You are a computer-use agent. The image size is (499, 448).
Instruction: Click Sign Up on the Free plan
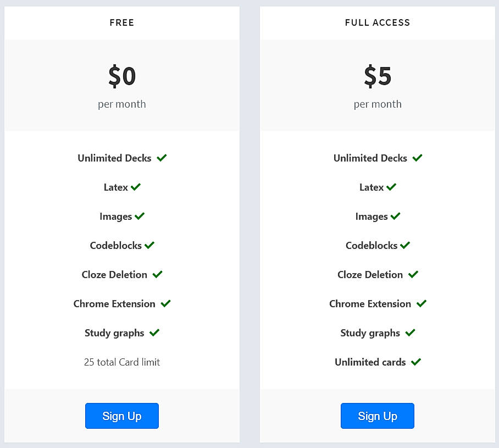121,416
